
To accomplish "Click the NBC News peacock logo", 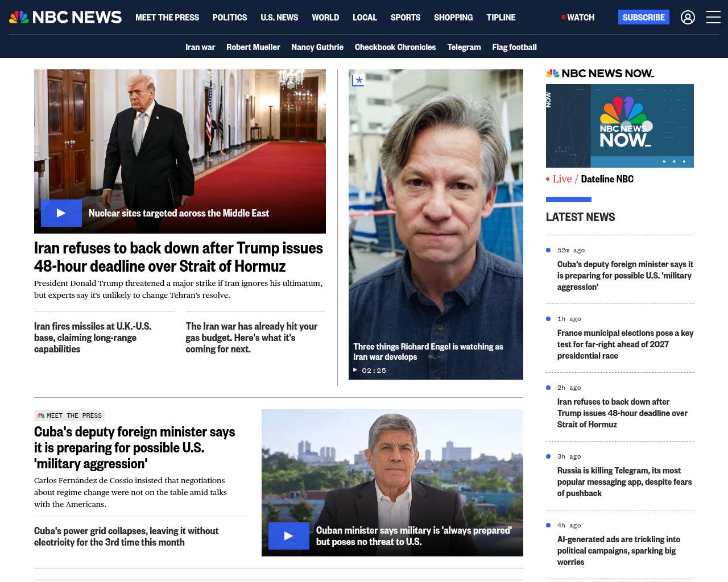I will click(65, 17).
